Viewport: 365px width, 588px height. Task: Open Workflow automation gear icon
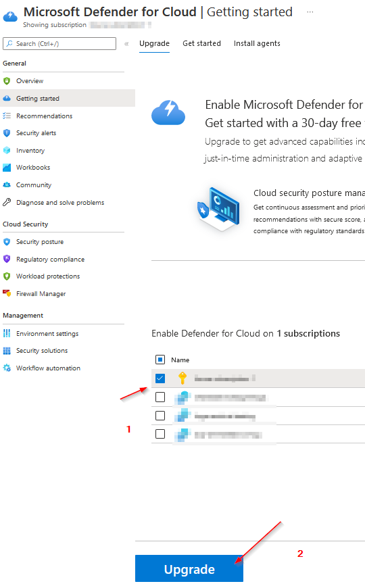[x=7, y=368]
